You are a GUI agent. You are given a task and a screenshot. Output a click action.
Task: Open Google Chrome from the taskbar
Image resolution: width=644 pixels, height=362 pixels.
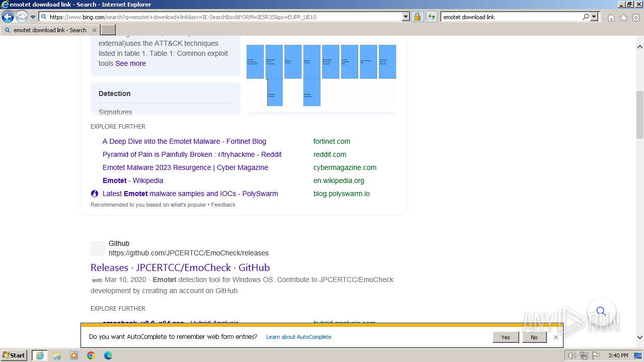click(x=91, y=355)
